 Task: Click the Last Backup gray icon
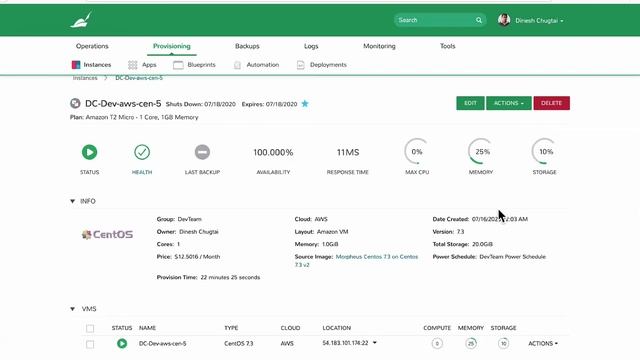point(202,152)
